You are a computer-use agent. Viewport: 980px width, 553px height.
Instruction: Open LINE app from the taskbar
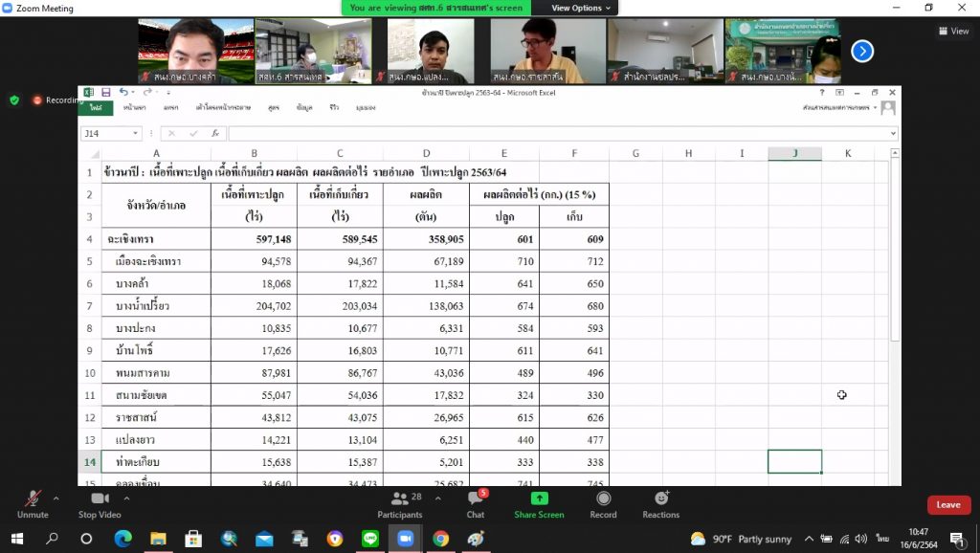tap(368, 539)
